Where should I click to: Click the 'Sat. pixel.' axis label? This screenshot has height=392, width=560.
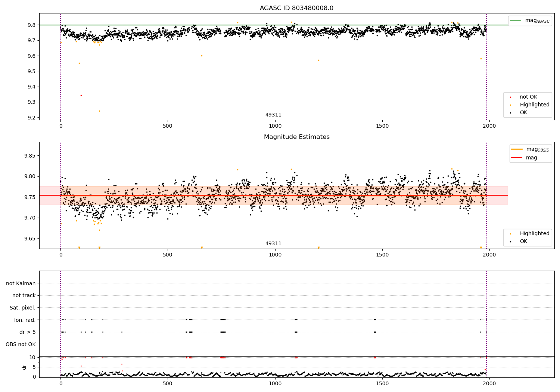tap(23, 308)
